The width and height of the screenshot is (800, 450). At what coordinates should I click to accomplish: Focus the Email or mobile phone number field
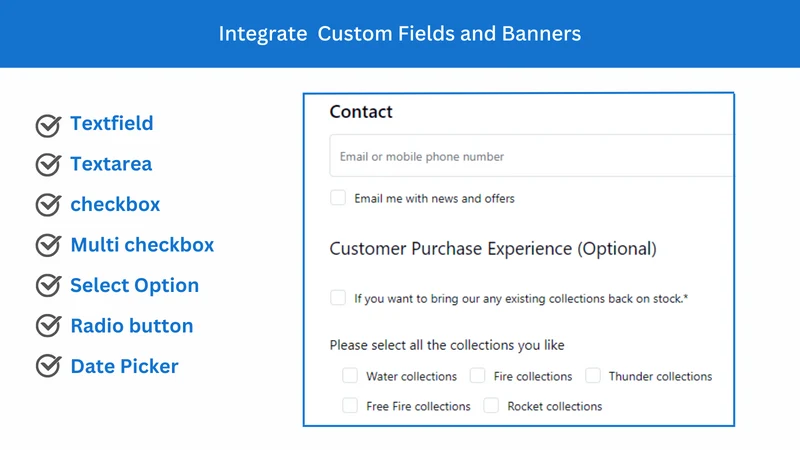pyautogui.click(x=531, y=156)
